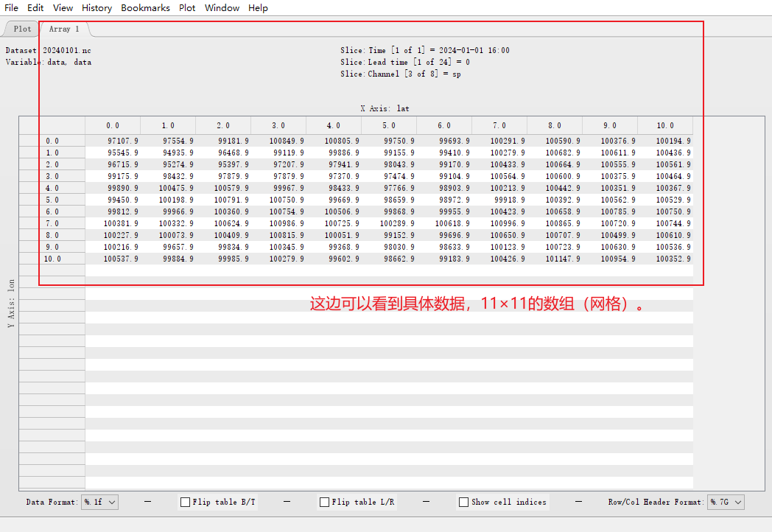Open the Edit menu
Screen dimensions: 772x532
pos(35,8)
